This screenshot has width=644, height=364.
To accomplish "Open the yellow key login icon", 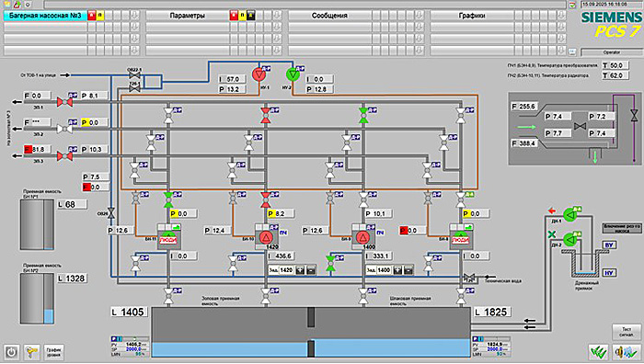I will coord(32,352).
